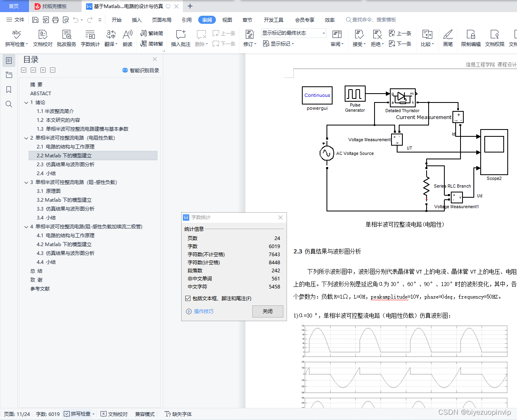Open the 首页 home tab

click(14, 6)
